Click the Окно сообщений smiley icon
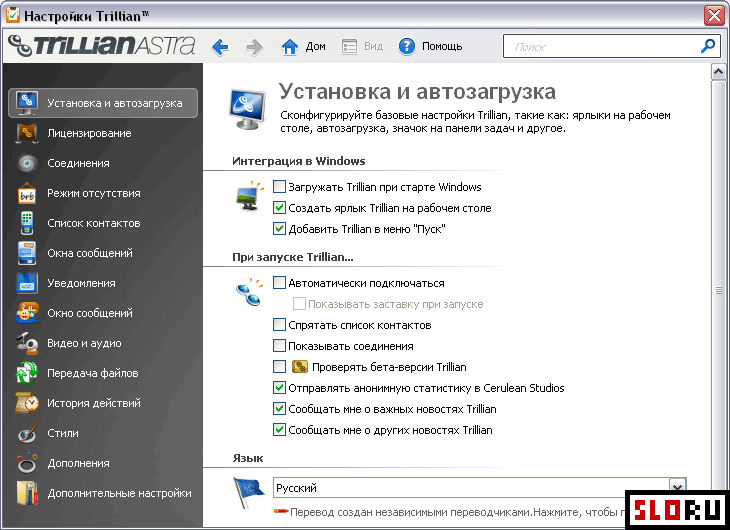Viewport: 730px width, 530px height. 27,313
